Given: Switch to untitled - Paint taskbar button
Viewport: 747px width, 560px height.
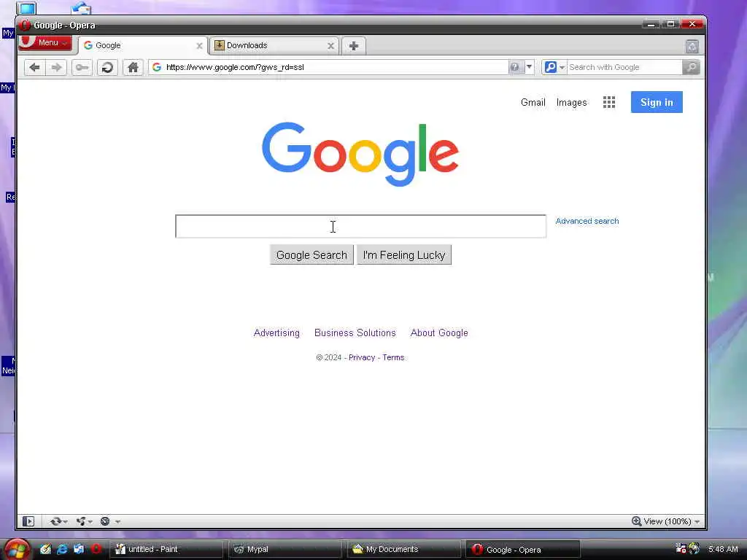Looking at the screenshot, I should [166, 550].
